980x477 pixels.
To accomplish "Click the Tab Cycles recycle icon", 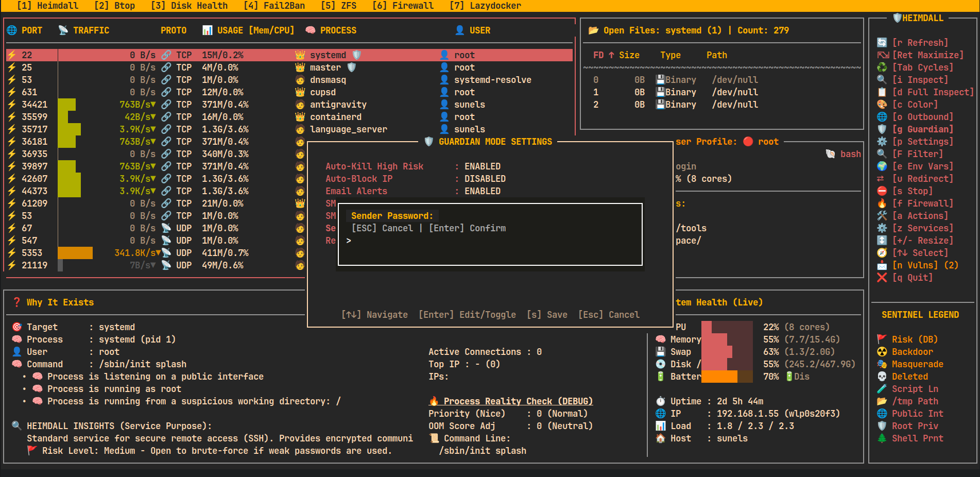I will point(882,67).
